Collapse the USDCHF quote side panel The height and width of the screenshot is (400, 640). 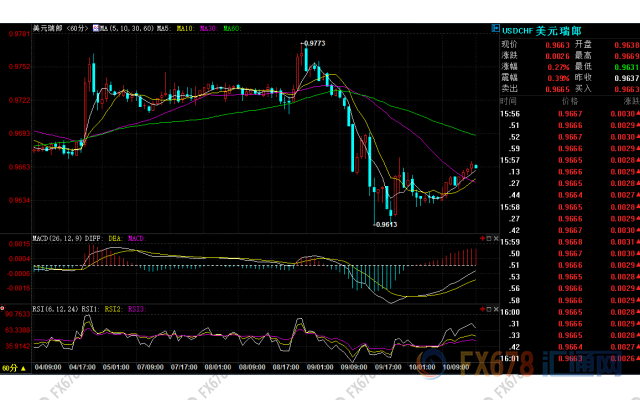coord(496,31)
